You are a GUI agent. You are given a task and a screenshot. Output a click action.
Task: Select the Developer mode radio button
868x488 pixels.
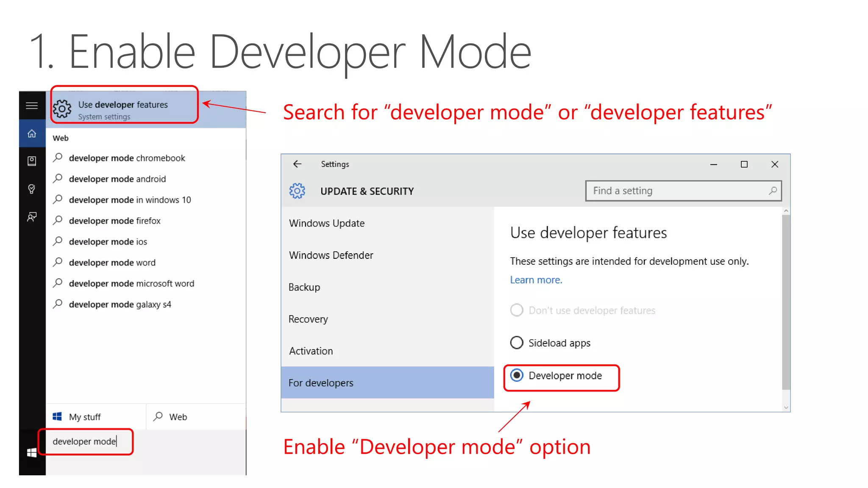tap(517, 375)
